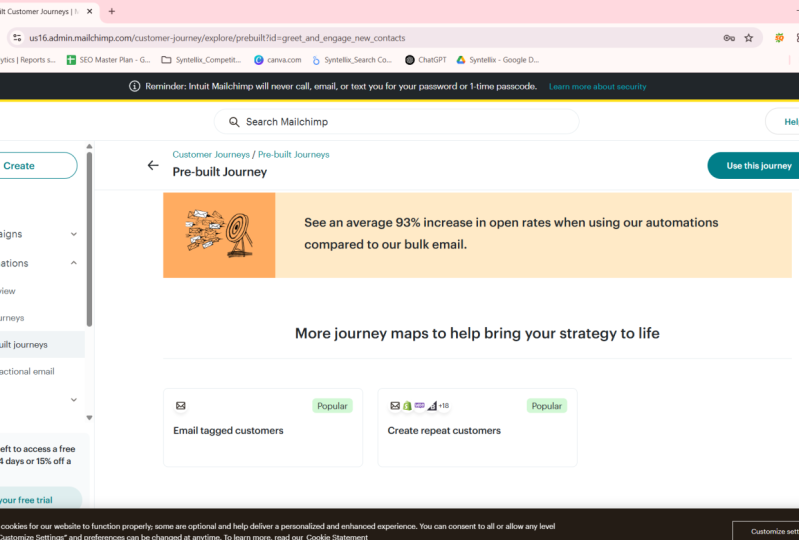Select the Overview sidebar item
This screenshot has width=799, height=540.
pos(8,291)
